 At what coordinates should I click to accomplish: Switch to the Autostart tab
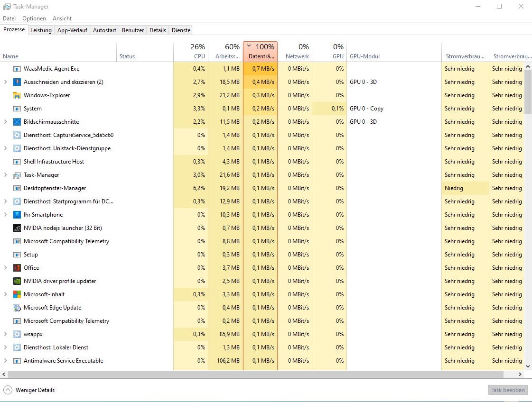click(104, 30)
